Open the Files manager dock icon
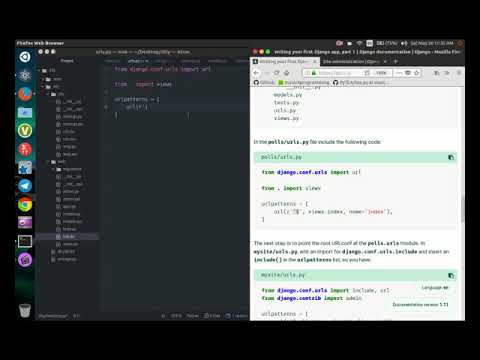 coord(25,113)
